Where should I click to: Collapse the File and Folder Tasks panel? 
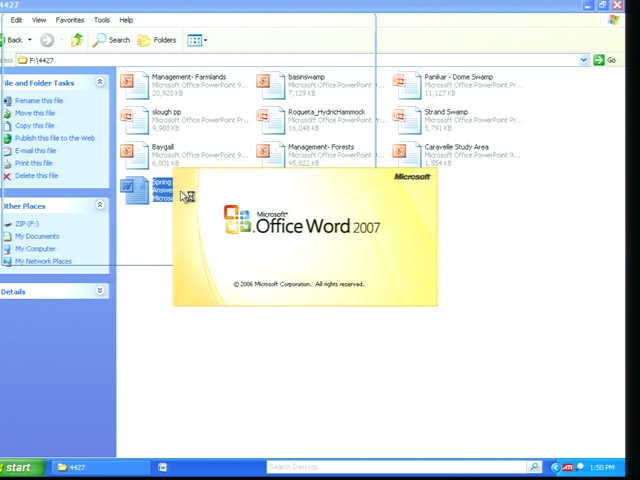[100, 82]
